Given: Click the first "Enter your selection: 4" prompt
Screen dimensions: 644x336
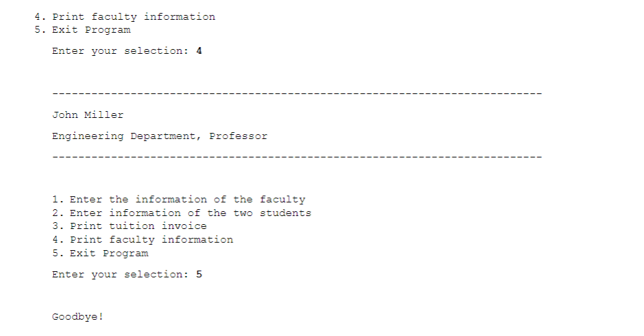Looking at the screenshot, I should point(127,51).
